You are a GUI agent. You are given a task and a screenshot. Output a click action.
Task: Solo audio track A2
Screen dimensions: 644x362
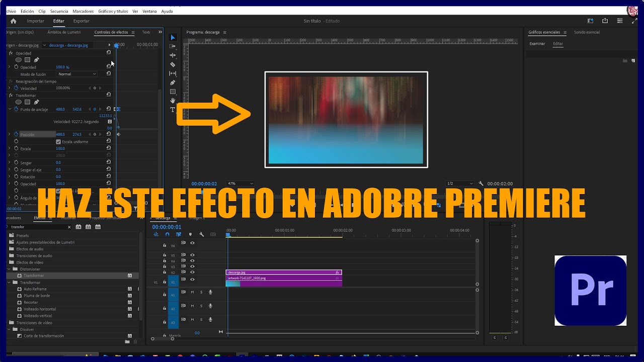pyautogui.click(x=201, y=306)
